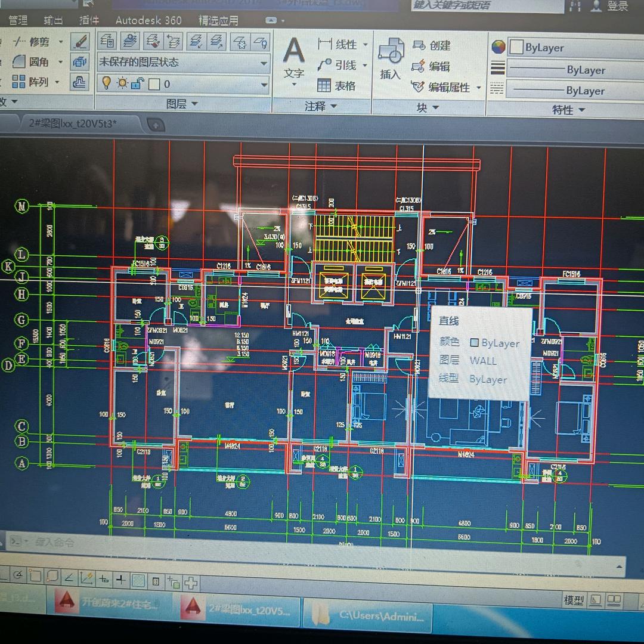Switch to the Autodesk 360 ribbon tab
Screen dimensions: 644x644
pyautogui.click(x=148, y=20)
